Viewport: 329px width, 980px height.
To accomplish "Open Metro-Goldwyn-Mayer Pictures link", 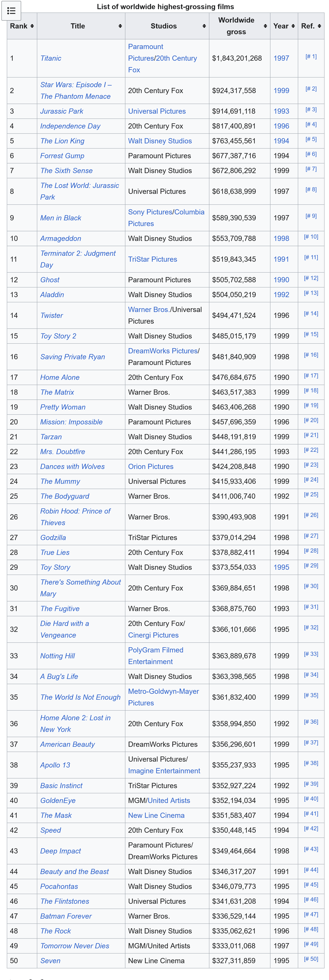I will click(x=163, y=697).
